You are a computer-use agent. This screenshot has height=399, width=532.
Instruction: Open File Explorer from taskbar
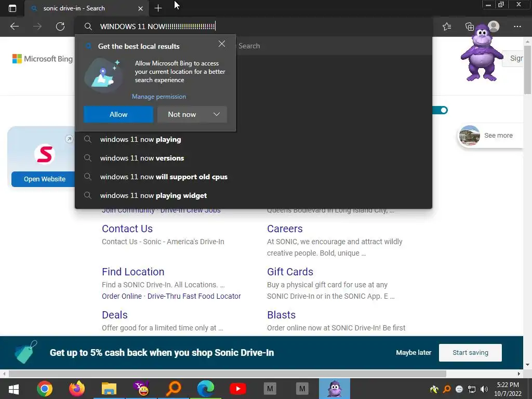pos(109,389)
